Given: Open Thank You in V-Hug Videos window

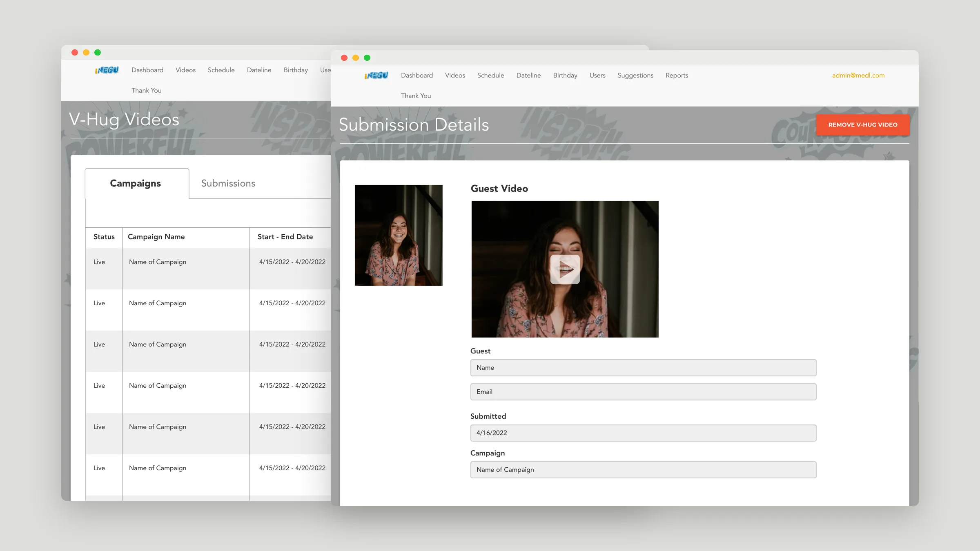Looking at the screenshot, I should point(146,90).
